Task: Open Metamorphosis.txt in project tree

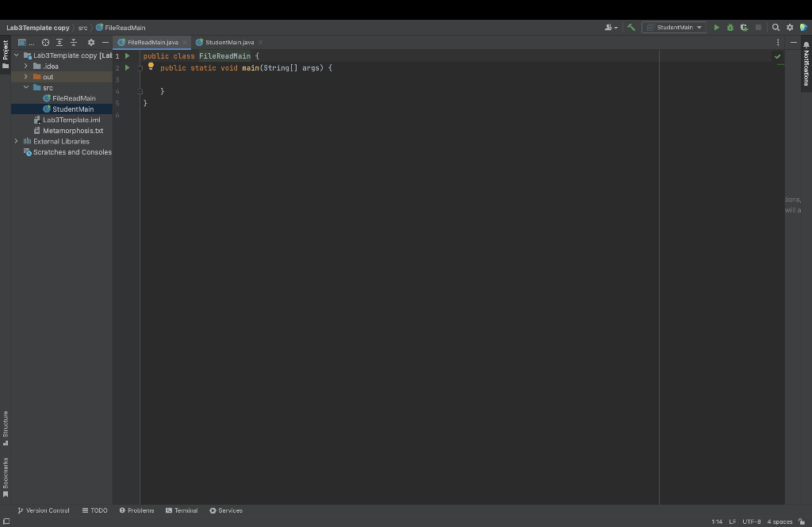Action: coord(73,131)
